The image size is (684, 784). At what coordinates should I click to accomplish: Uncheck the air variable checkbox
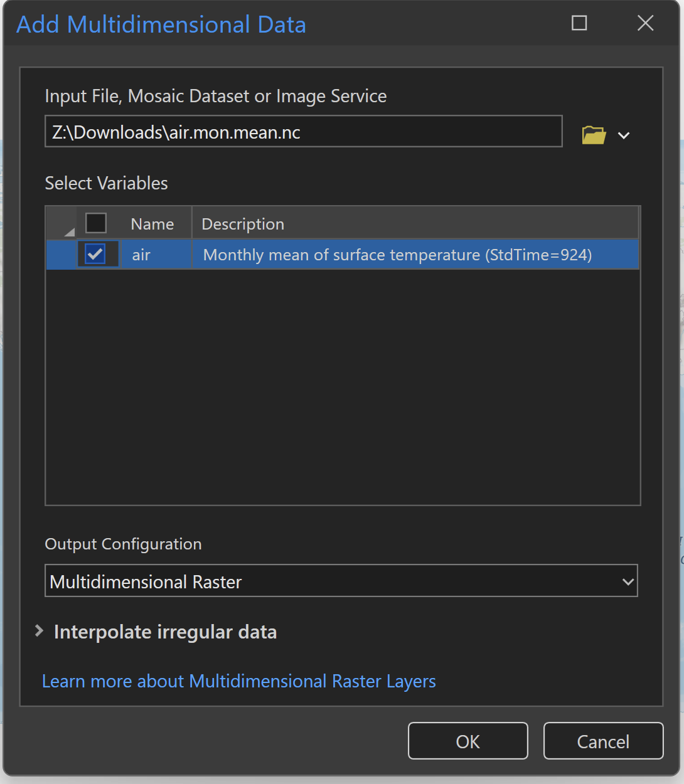pos(95,255)
